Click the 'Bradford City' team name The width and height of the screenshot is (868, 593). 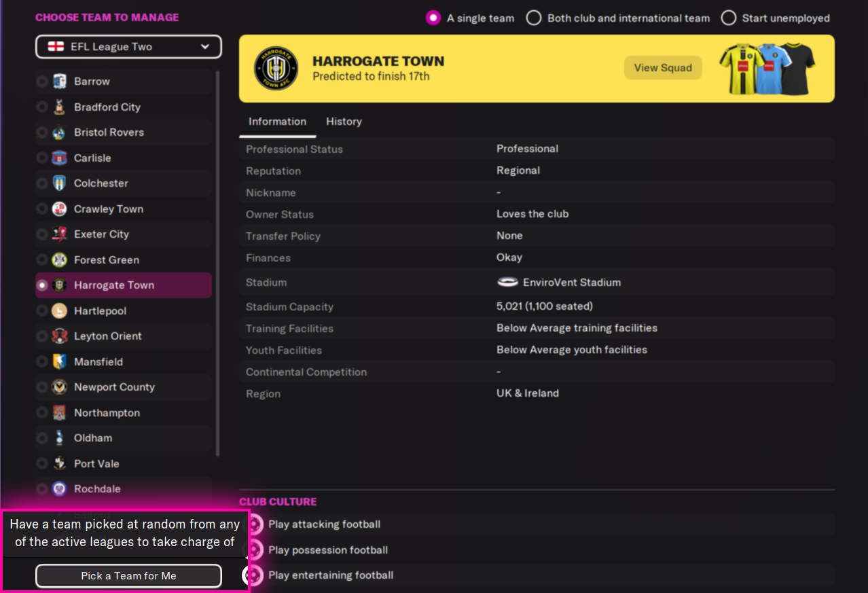coord(107,107)
